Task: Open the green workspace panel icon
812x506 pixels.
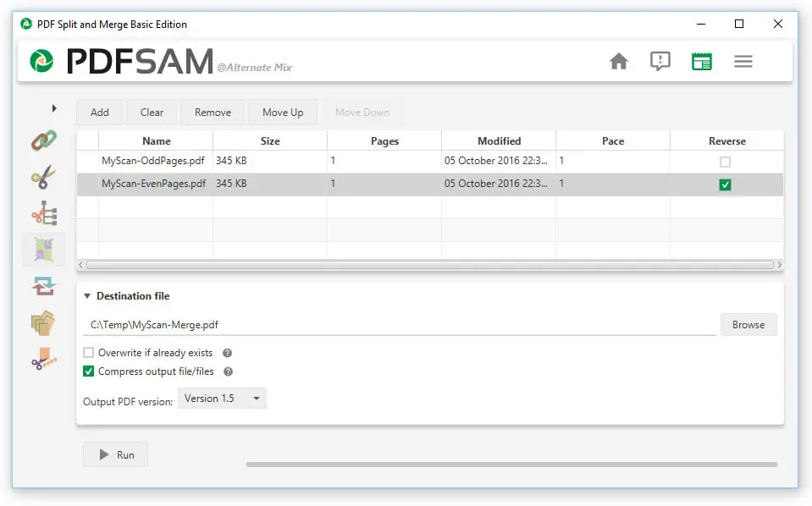Action: coord(702,61)
